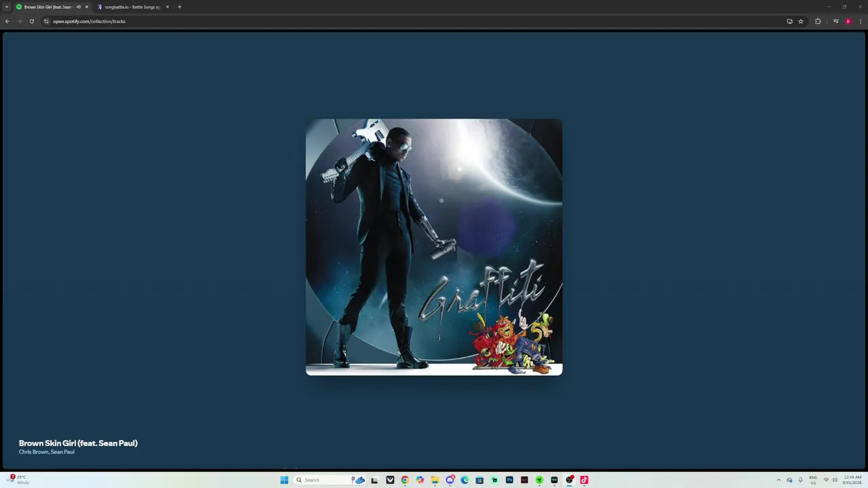
Task: View site information icon in address bar
Action: [46, 21]
